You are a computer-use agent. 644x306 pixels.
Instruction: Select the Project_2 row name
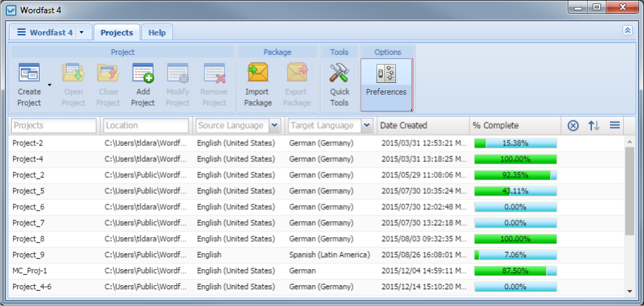(x=28, y=175)
